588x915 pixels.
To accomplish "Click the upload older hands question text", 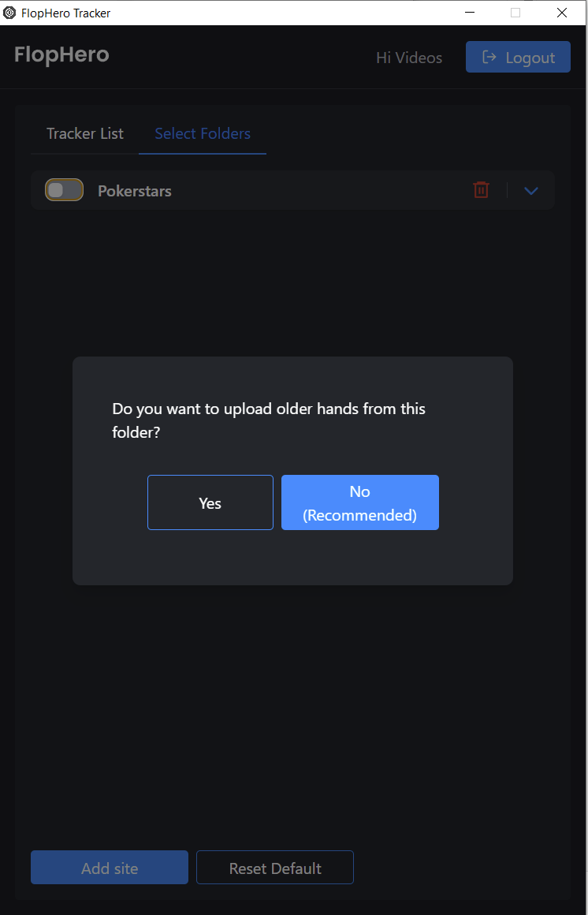I will (x=269, y=420).
